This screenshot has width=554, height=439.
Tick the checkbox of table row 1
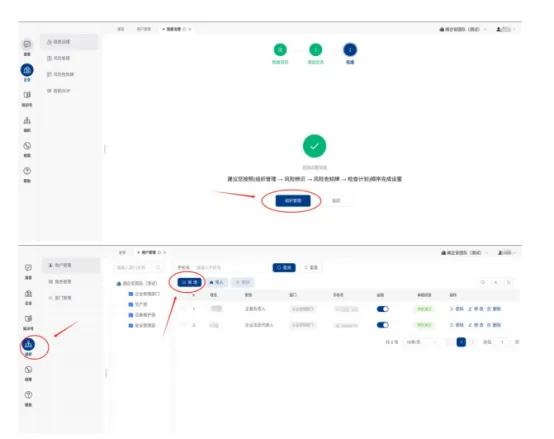click(183, 309)
